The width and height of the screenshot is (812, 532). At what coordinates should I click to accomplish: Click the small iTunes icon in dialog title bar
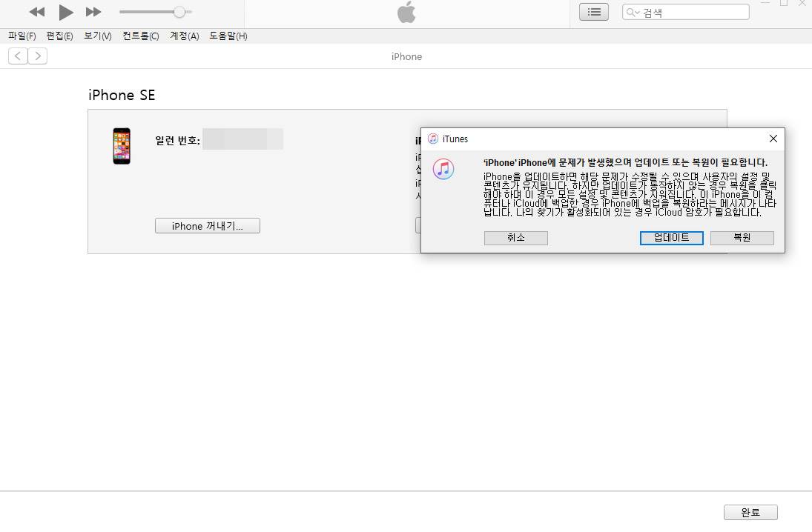pyautogui.click(x=433, y=139)
